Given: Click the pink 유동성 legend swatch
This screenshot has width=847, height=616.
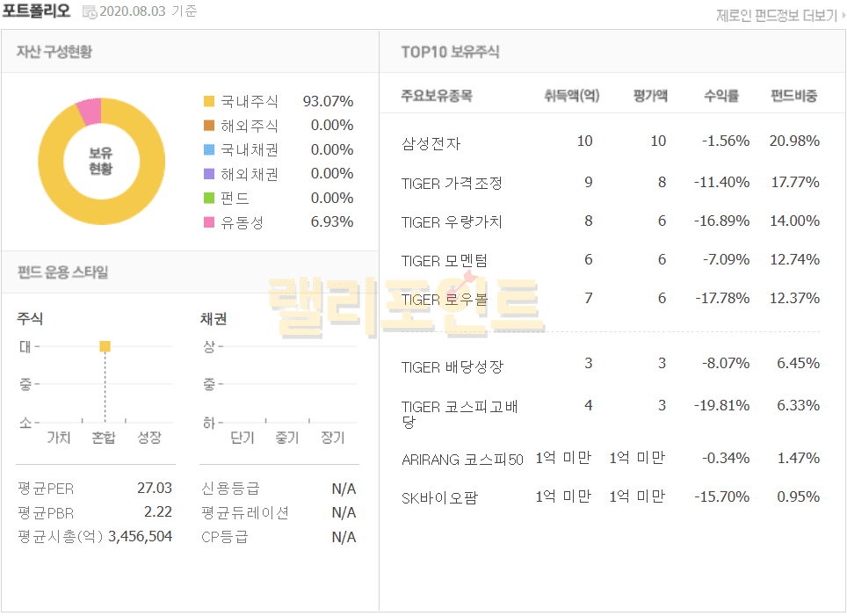Looking at the screenshot, I should pyautogui.click(x=209, y=222).
